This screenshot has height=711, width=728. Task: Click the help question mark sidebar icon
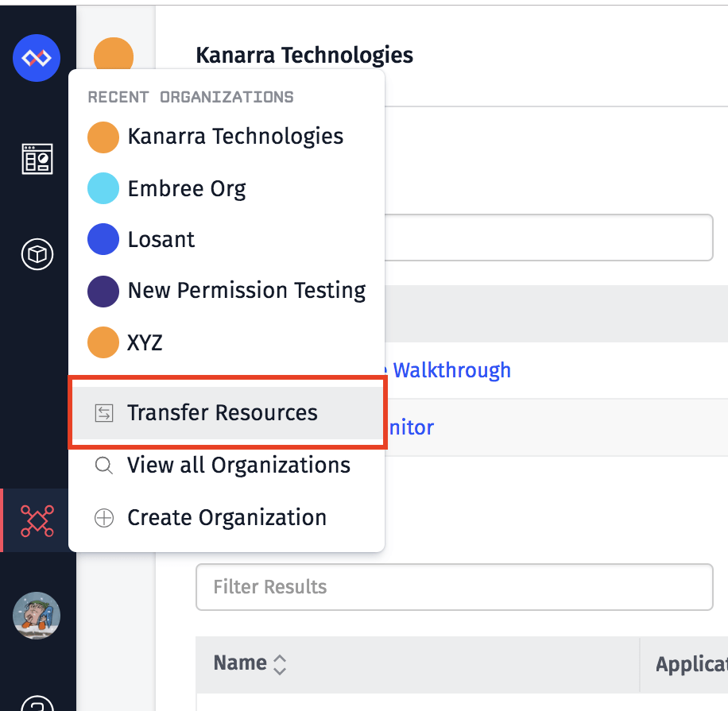click(37, 705)
